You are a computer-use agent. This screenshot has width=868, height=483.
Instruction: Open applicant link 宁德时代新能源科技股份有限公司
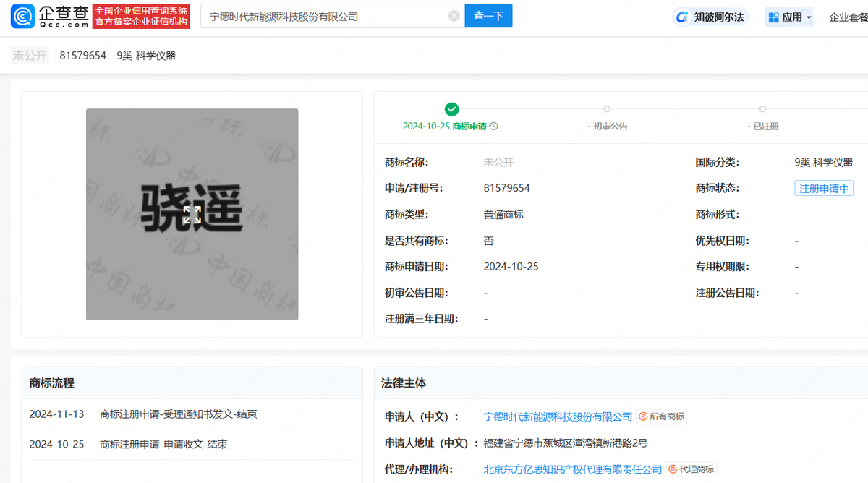pos(558,417)
